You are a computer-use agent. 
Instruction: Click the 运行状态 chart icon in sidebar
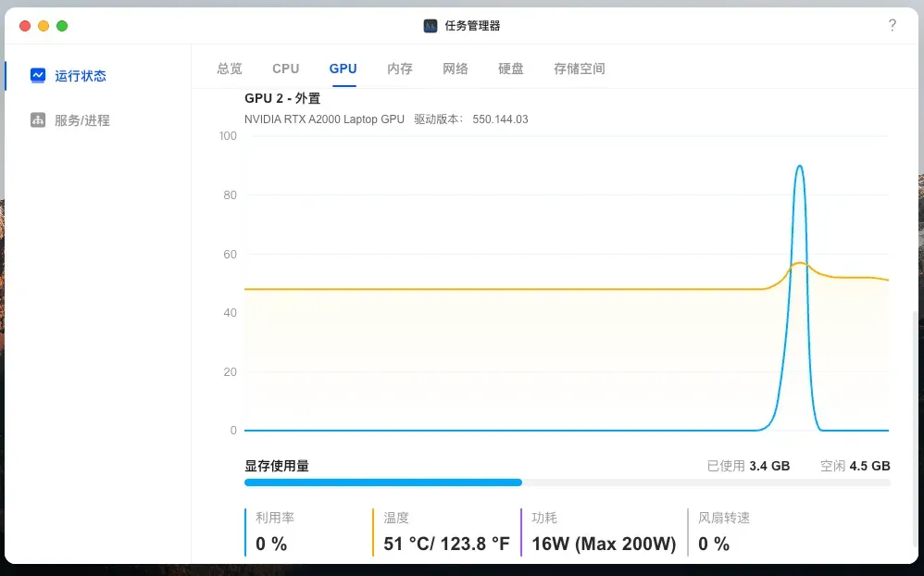tap(38, 76)
